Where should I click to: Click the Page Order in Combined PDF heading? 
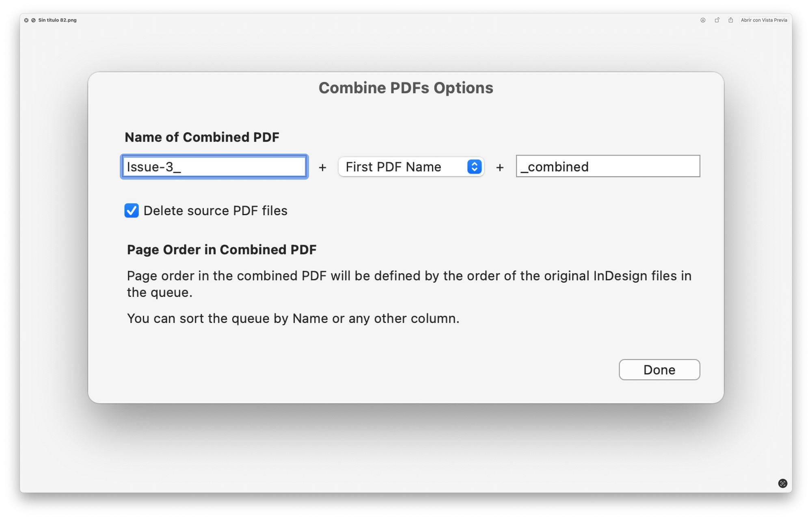[x=222, y=250]
